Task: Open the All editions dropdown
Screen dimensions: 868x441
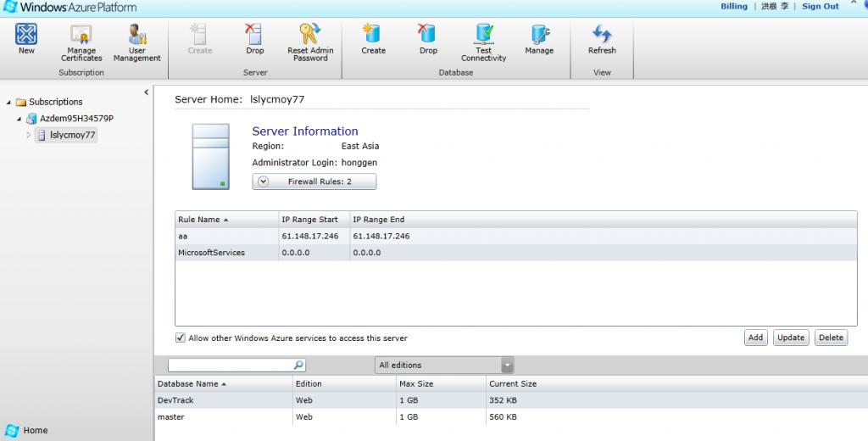Action: (x=444, y=366)
